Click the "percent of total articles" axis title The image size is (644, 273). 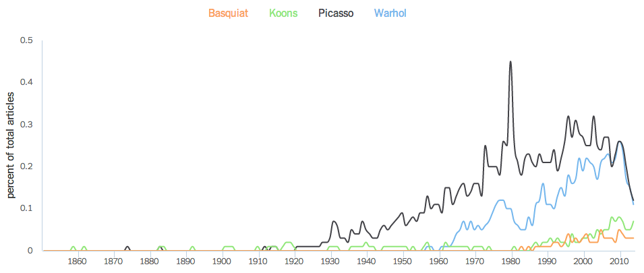(11, 146)
